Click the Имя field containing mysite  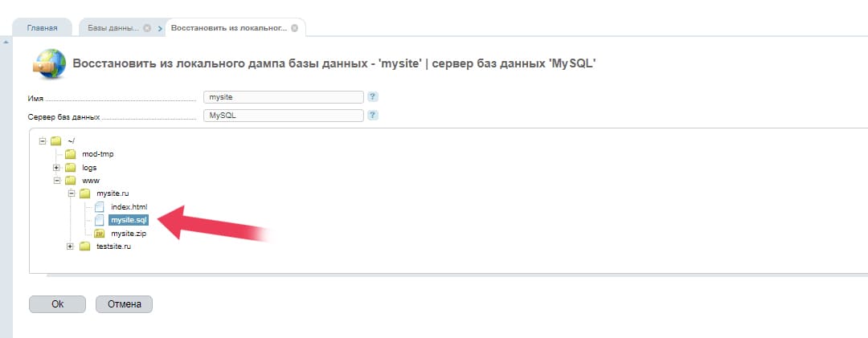[x=284, y=97]
